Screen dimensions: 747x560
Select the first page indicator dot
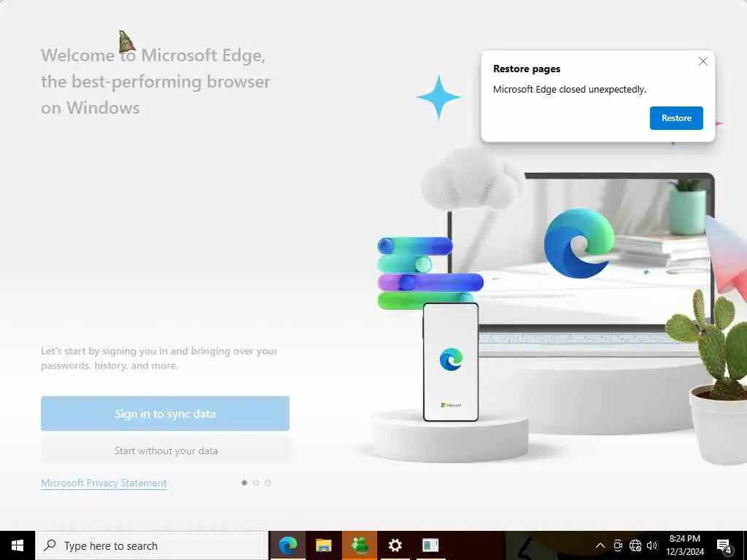click(x=244, y=483)
